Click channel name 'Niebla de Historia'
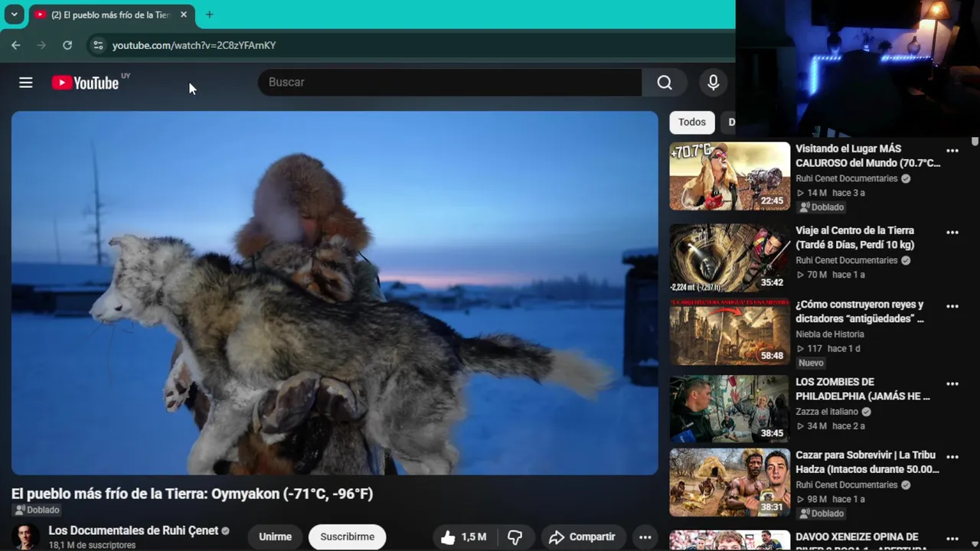 click(830, 334)
